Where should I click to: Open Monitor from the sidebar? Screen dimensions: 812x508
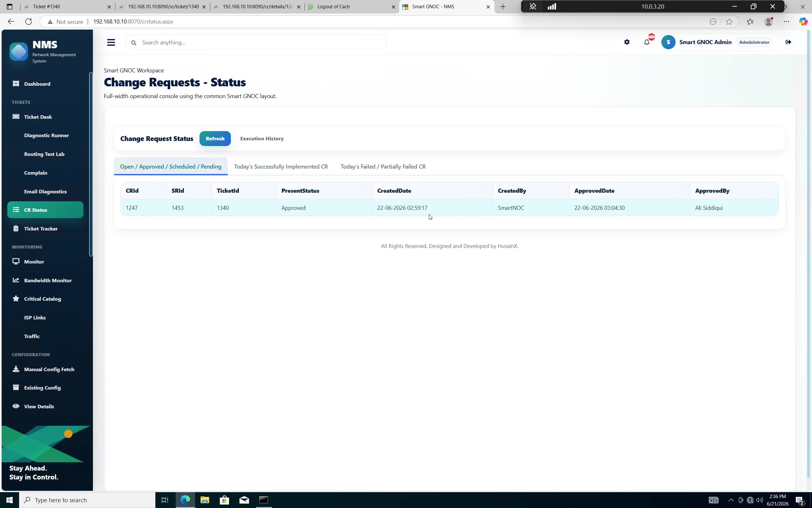45,262
